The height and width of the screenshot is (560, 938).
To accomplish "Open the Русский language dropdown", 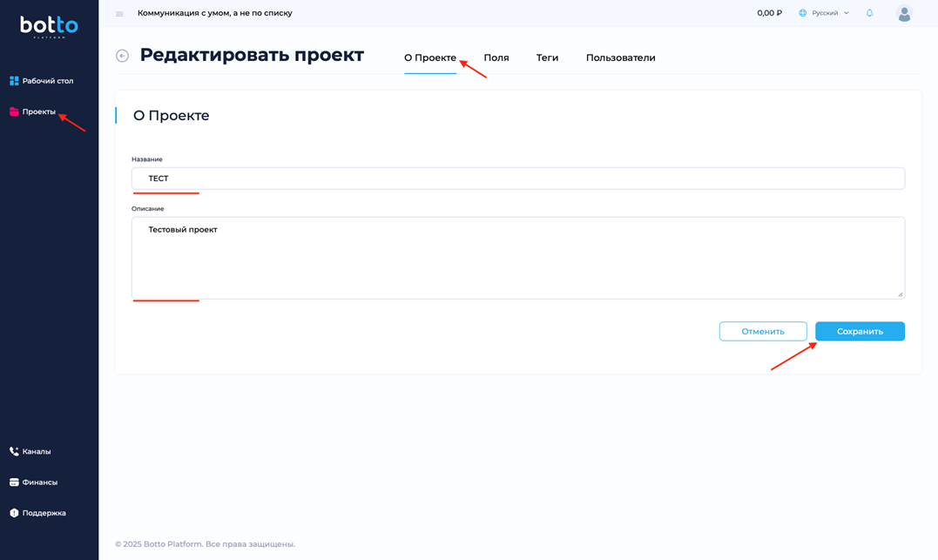I will pyautogui.click(x=824, y=13).
